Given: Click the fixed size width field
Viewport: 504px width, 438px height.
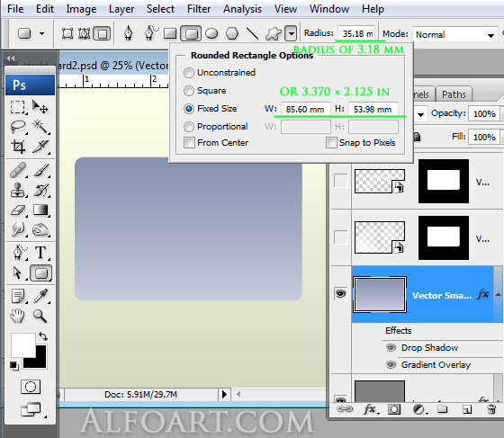Looking at the screenshot, I should 305,109.
